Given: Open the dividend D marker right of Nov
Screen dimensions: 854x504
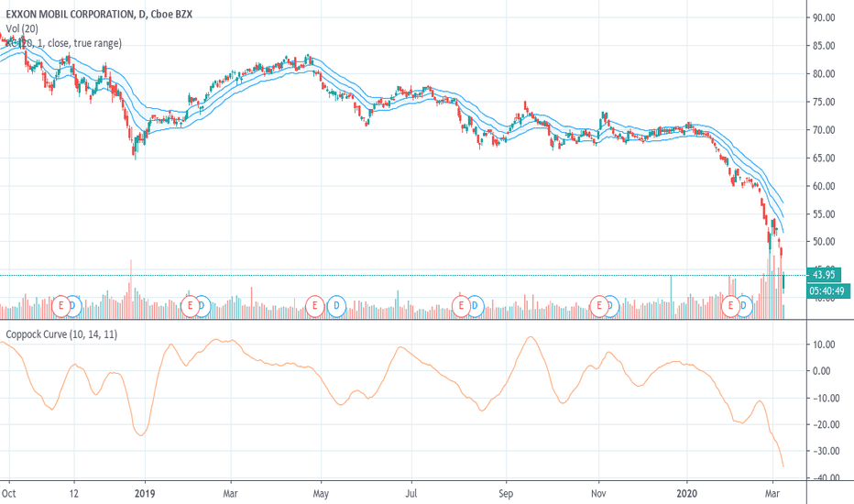Looking at the screenshot, I should pyautogui.click(x=611, y=306).
